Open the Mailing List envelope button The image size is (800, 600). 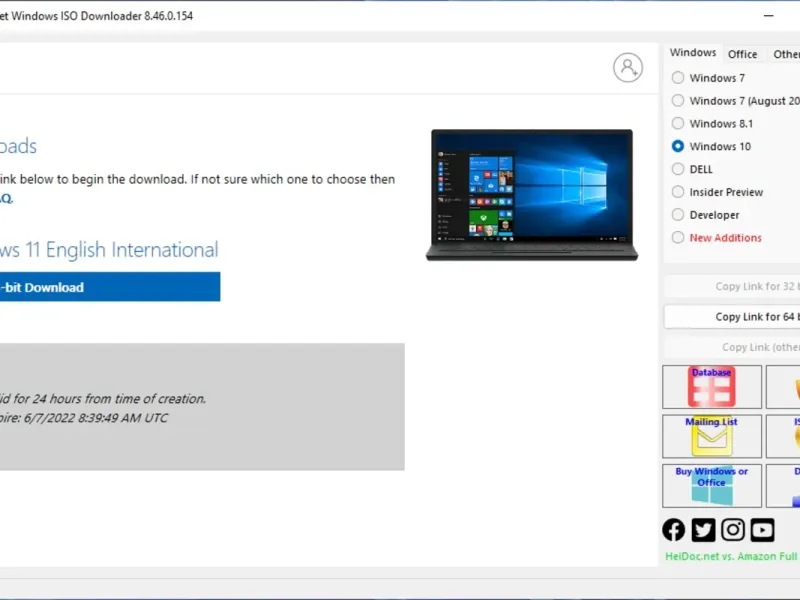pyautogui.click(x=712, y=436)
